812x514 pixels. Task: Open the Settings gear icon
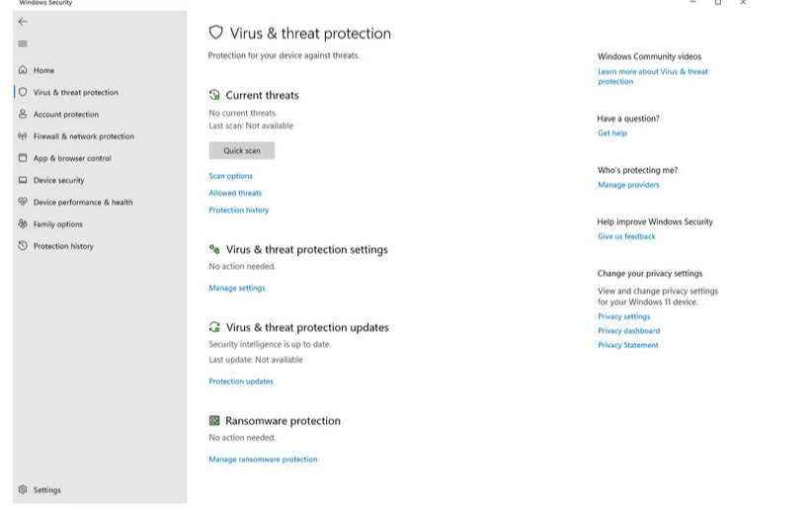point(23,489)
